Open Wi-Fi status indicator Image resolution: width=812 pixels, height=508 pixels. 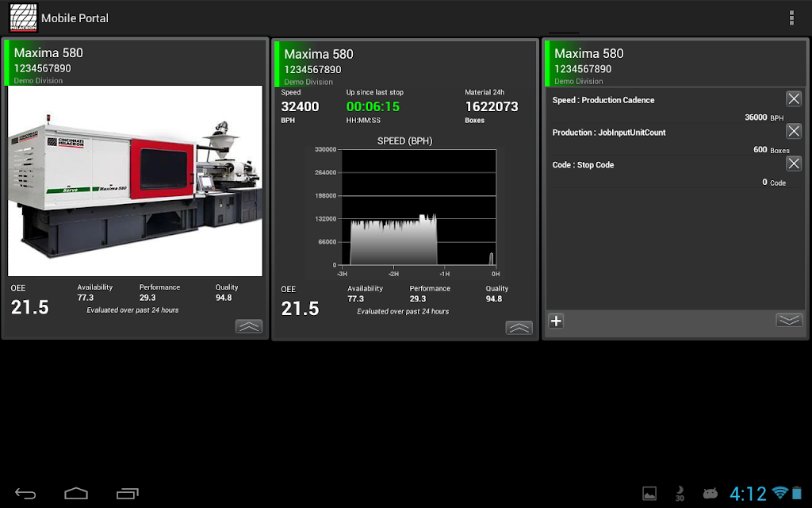point(779,493)
